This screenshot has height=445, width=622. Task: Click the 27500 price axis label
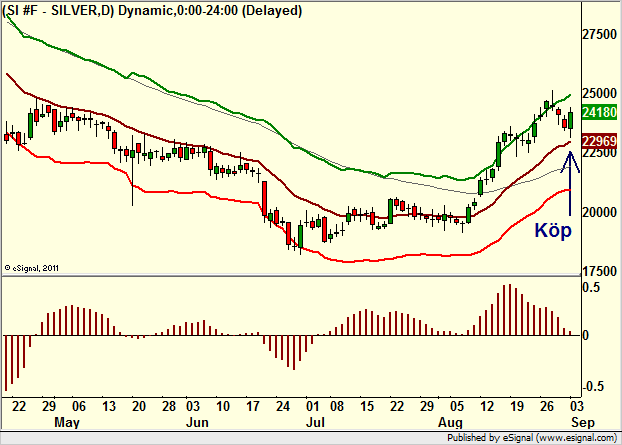599,34
